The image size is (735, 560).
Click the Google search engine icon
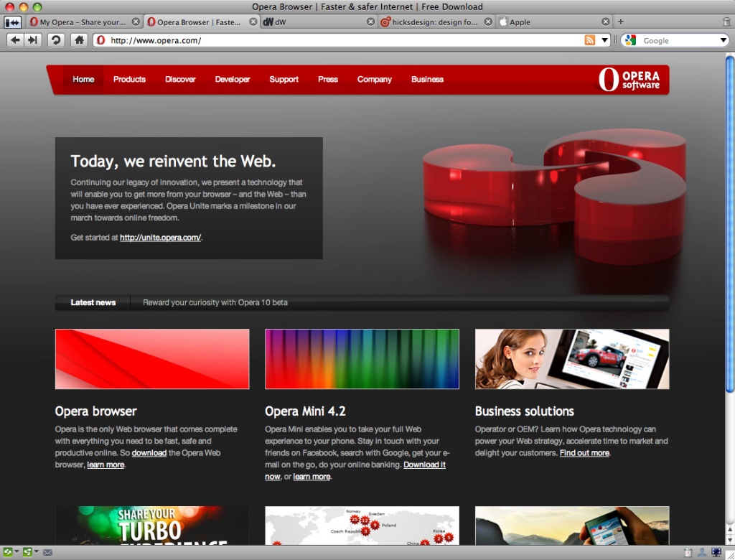click(631, 40)
